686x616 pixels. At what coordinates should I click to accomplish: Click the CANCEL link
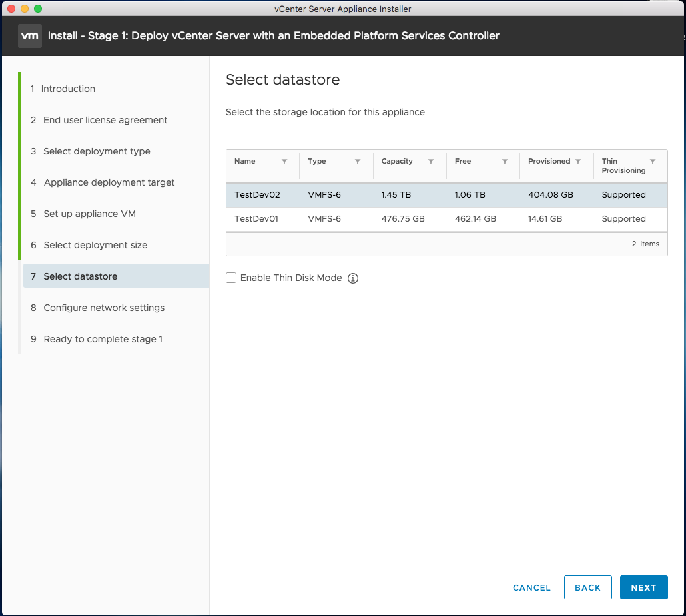[x=531, y=587]
